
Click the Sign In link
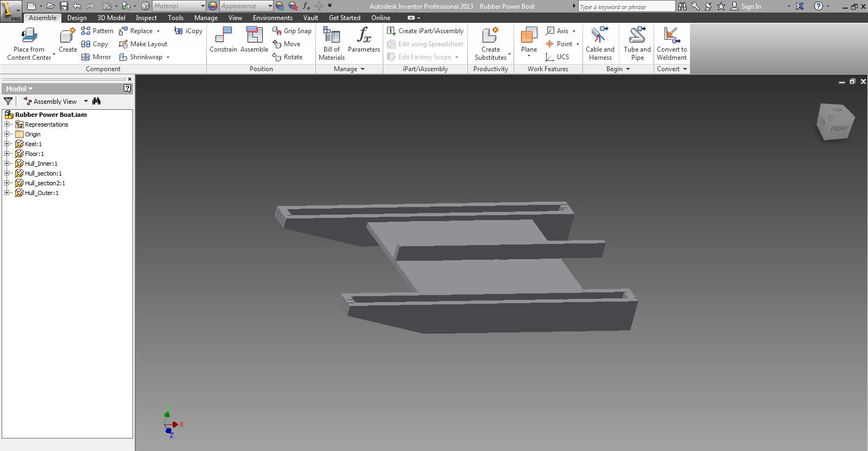(751, 7)
